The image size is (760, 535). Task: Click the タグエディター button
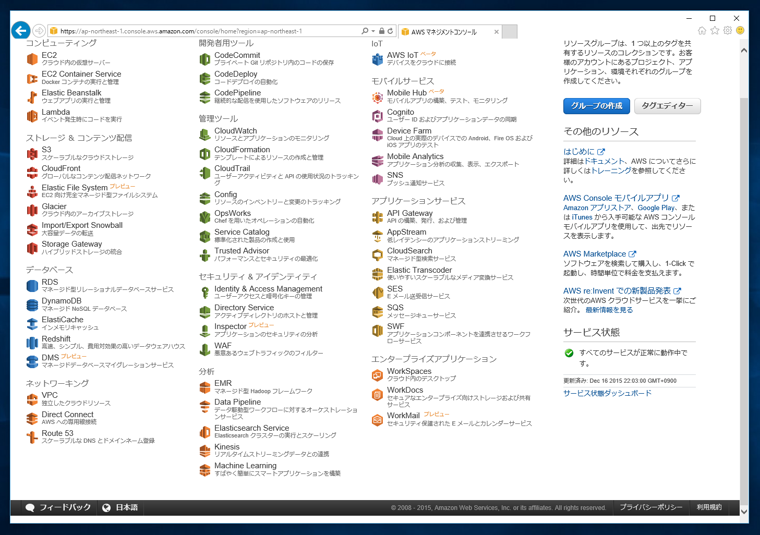667,106
